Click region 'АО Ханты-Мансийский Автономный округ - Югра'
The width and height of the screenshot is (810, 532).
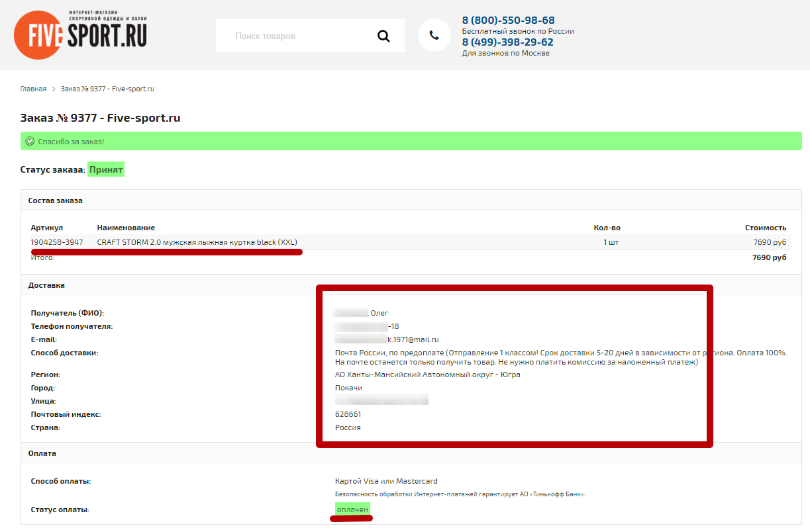[428, 375]
